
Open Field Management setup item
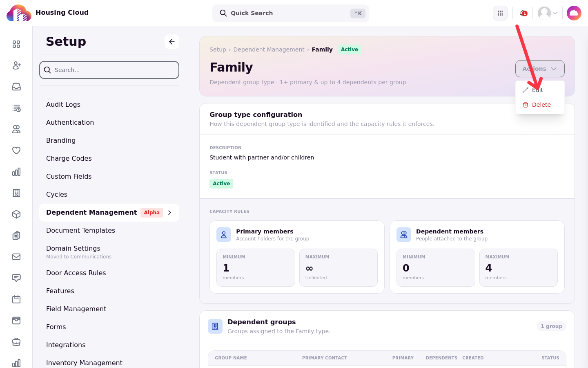click(109, 309)
